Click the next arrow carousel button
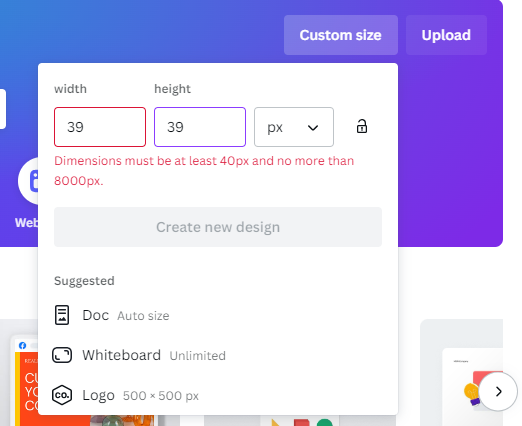This screenshot has width=522, height=426. [498, 391]
